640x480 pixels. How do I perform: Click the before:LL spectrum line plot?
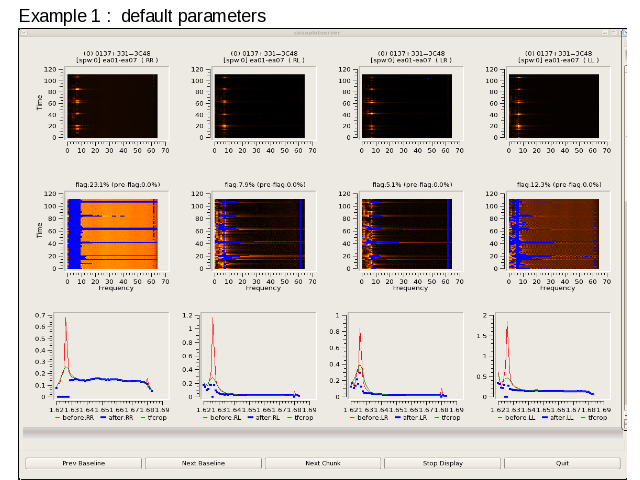pos(553,356)
